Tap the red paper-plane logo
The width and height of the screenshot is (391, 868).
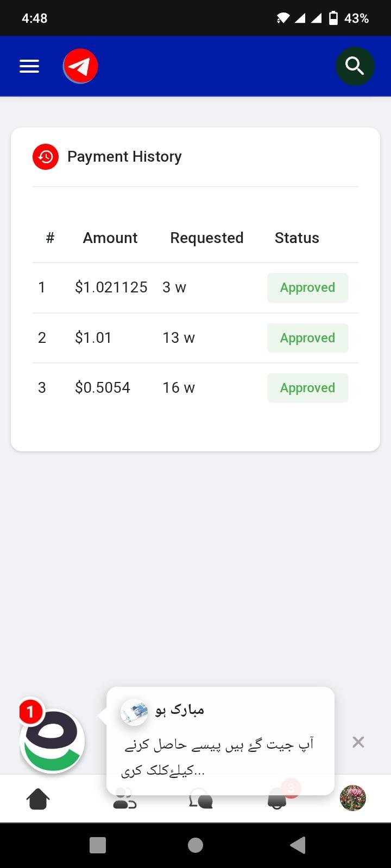click(80, 66)
